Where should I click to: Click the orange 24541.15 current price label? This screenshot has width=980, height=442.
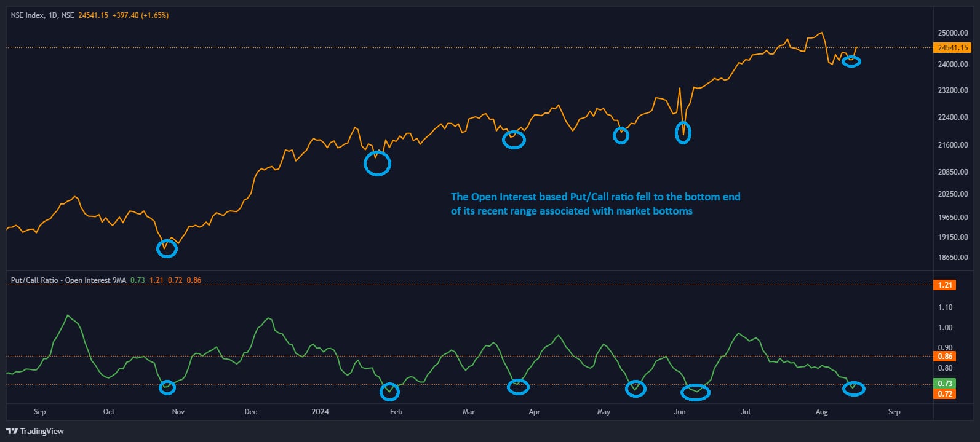pyautogui.click(x=952, y=48)
